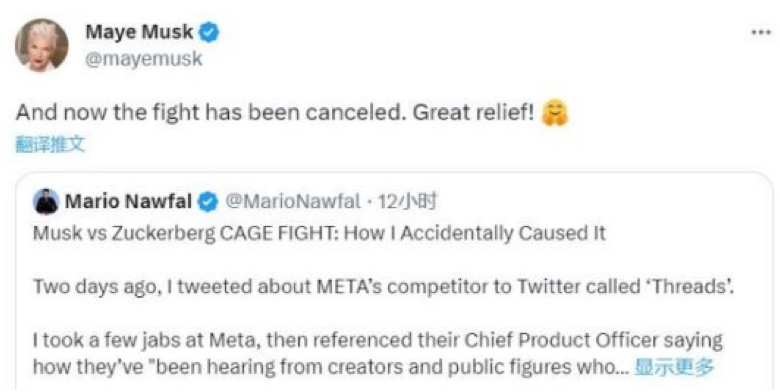Open the three-dot more options menu
Viewport: 780px width, 392px height.
pos(761,33)
